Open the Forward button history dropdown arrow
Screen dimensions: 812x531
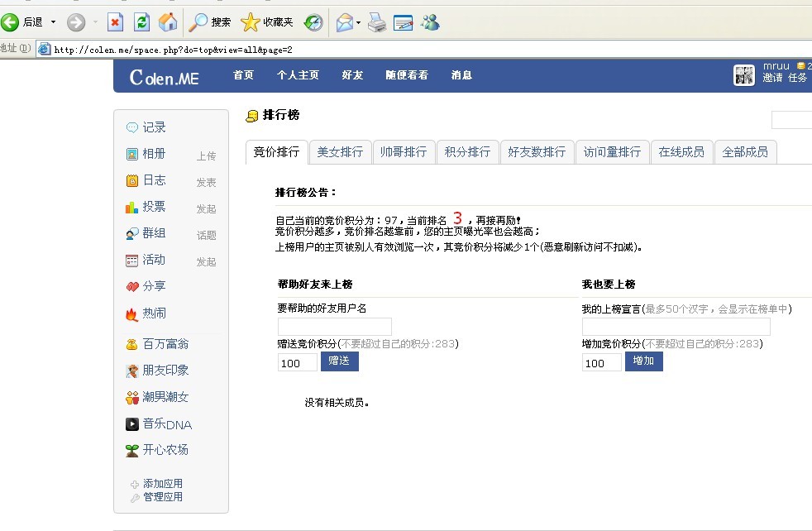(95, 22)
